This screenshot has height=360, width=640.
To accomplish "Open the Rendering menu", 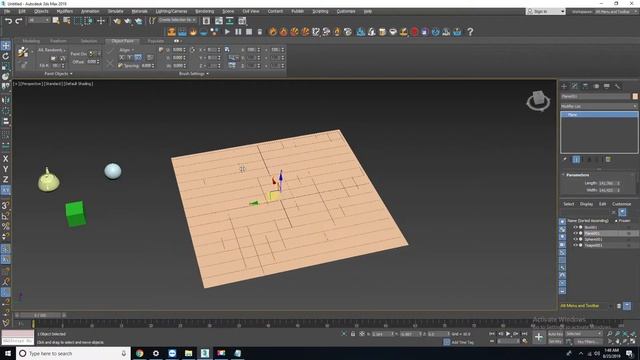I will pyautogui.click(x=204, y=11).
